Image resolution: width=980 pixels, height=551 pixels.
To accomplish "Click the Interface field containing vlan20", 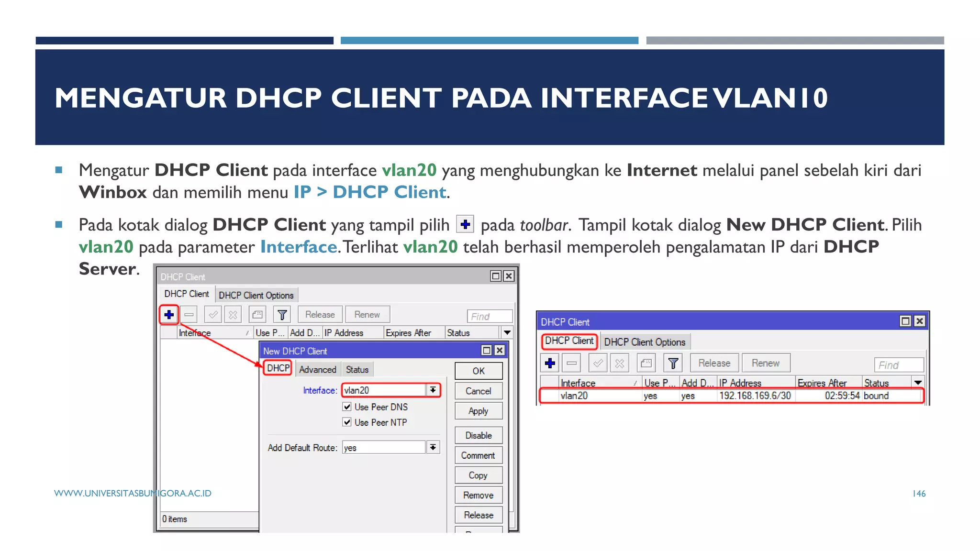I will pos(384,390).
